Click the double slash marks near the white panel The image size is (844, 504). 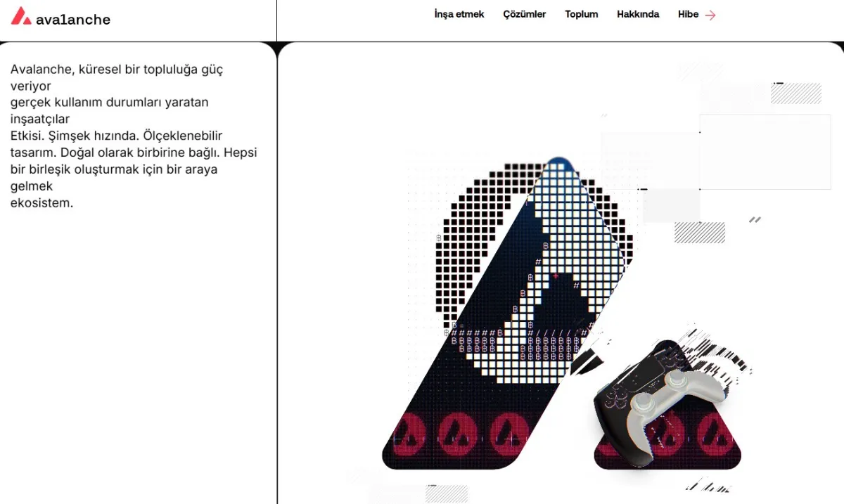pyautogui.click(x=755, y=220)
